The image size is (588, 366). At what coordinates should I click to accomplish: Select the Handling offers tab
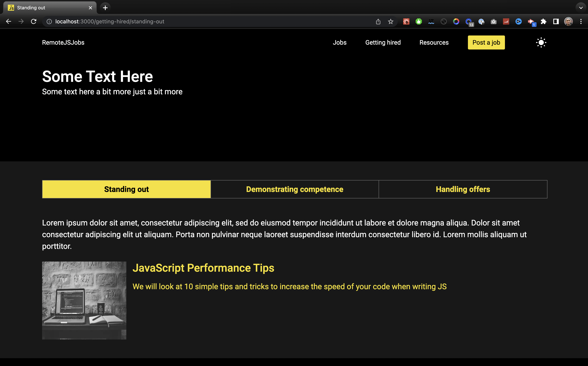pyautogui.click(x=463, y=189)
